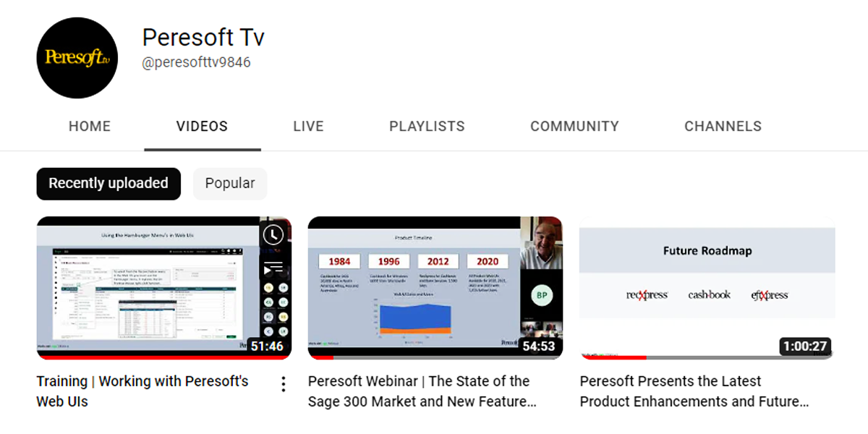Screen dimensions: 868x434
Task: Open more options menu for Training video
Action: coord(284,384)
